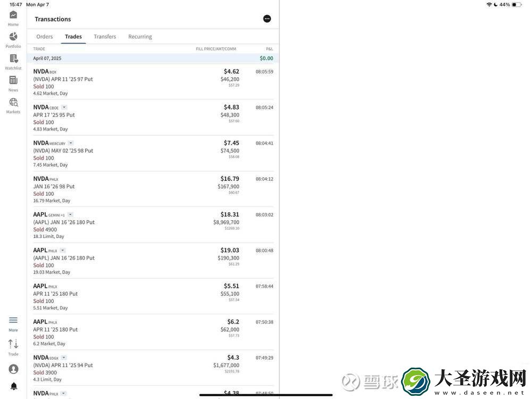Tap the 15:47 status bar clock
Image resolution: width=532 pixels, height=399 pixels.
[x=15, y=4]
